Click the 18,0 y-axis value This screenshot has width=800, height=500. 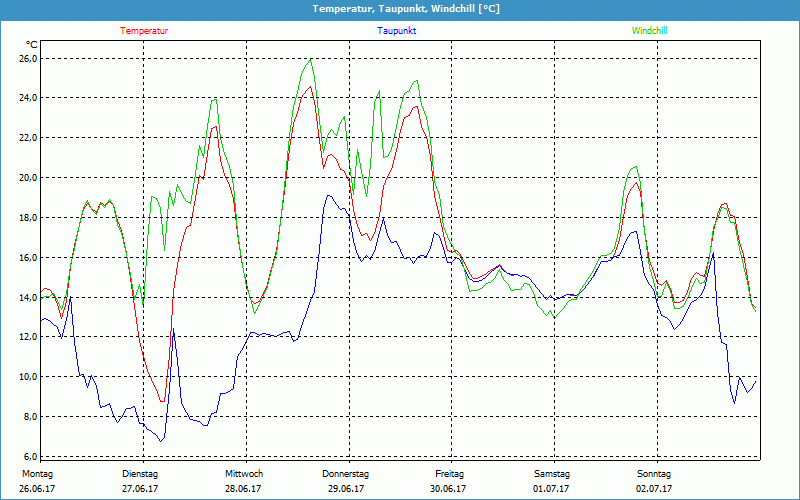click(x=28, y=218)
